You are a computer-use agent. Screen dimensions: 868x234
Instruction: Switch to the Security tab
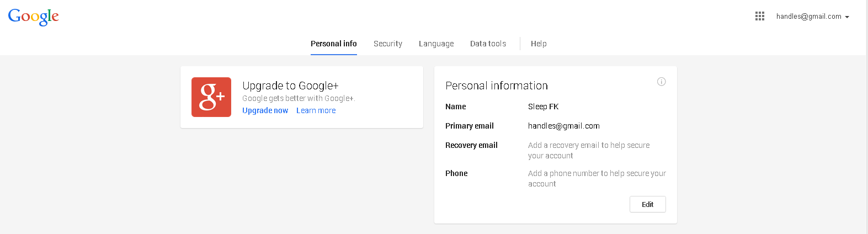[388, 44]
